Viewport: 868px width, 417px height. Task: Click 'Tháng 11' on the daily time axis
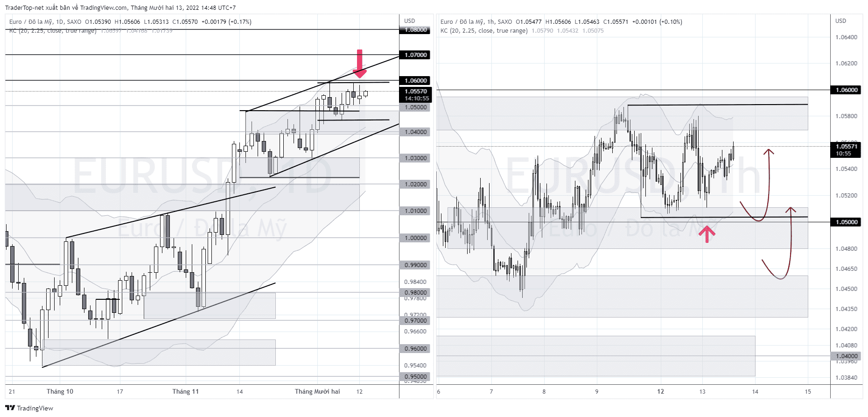[x=185, y=392]
